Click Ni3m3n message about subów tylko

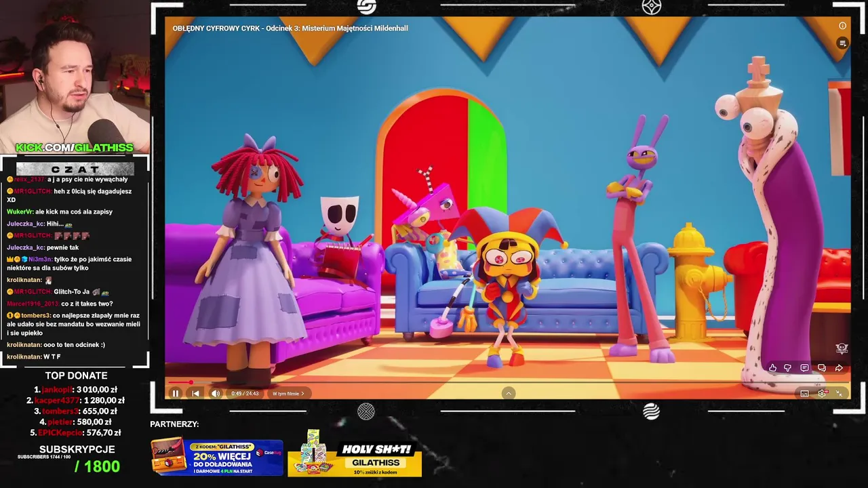69,264
